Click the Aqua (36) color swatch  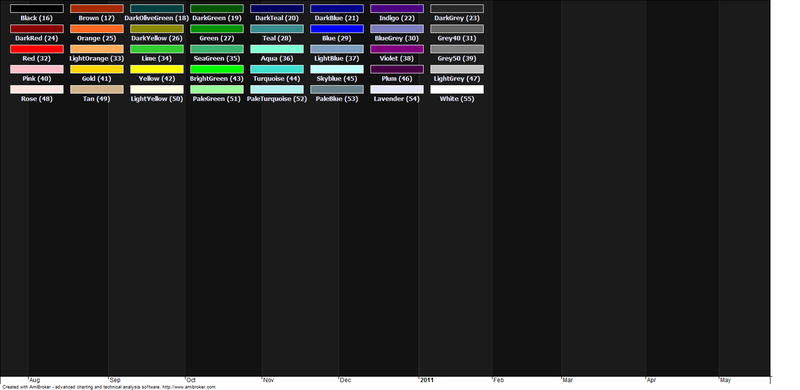click(x=277, y=49)
